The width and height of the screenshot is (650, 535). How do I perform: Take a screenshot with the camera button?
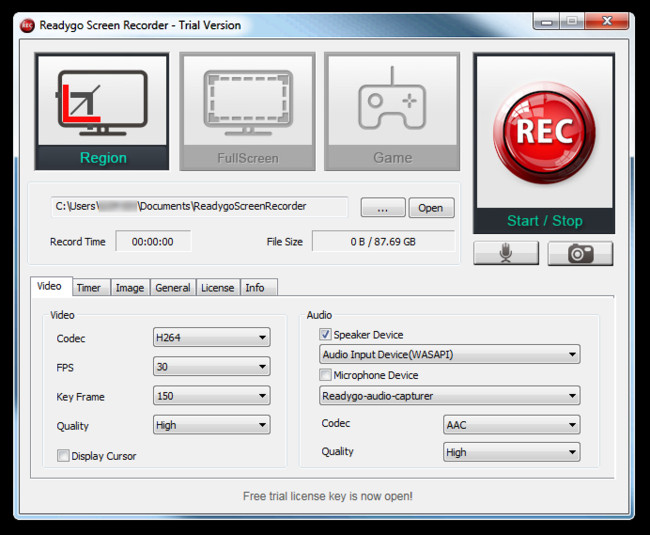580,253
